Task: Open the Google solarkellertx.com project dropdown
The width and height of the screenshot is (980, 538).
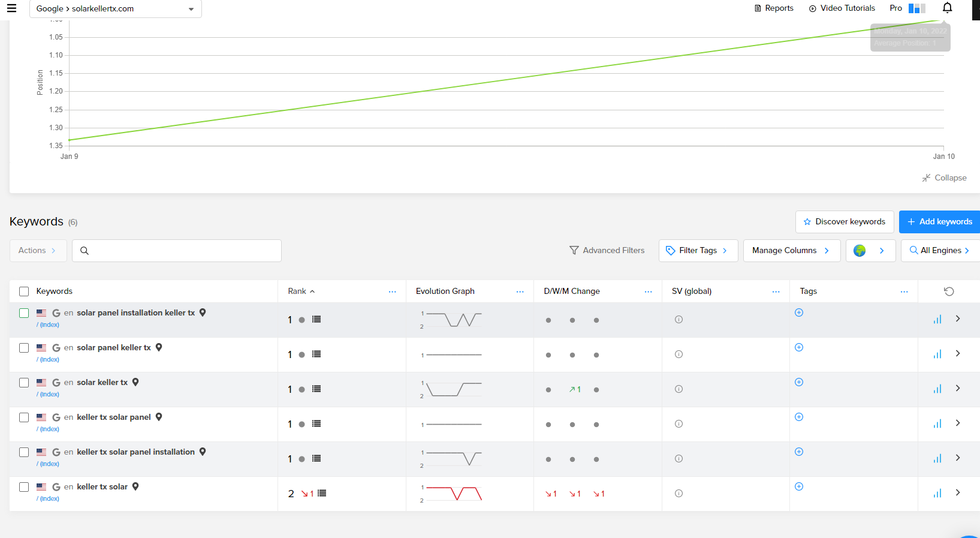Action: [116, 9]
